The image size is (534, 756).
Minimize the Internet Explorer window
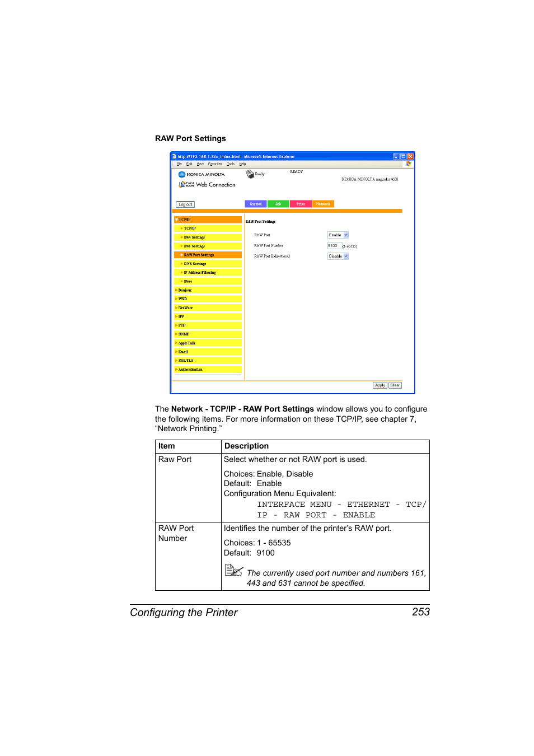pos(396,156)
